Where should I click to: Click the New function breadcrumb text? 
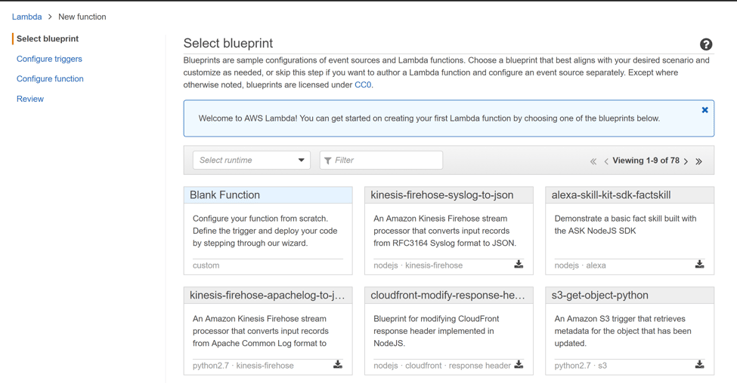click(x=82, y=16)
